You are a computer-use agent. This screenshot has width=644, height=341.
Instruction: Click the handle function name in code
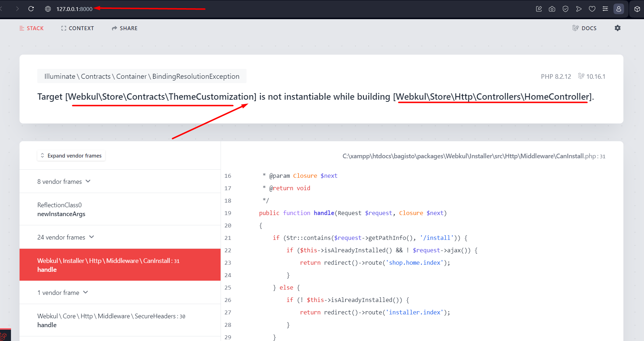pos(324,213)
